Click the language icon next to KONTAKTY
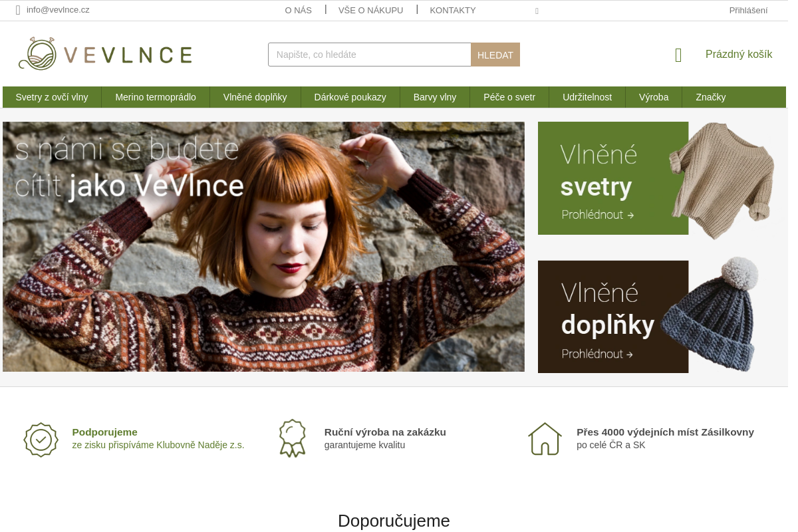 537,11
